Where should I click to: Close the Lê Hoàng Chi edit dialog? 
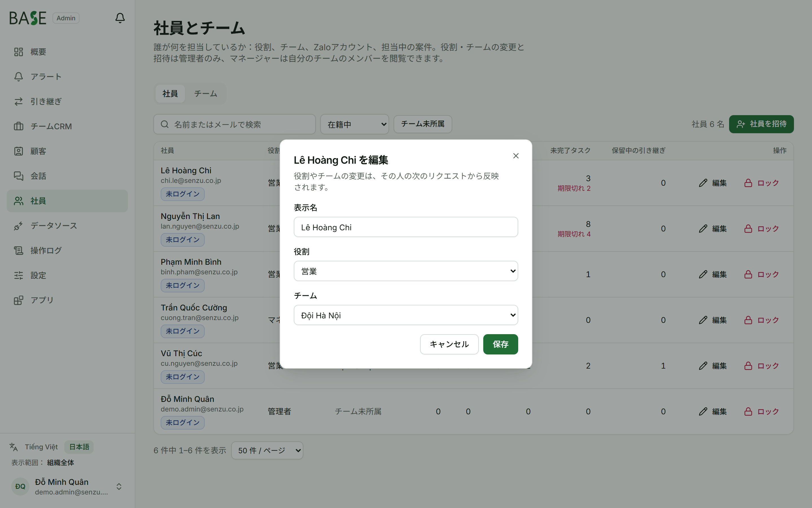point(516,156)
